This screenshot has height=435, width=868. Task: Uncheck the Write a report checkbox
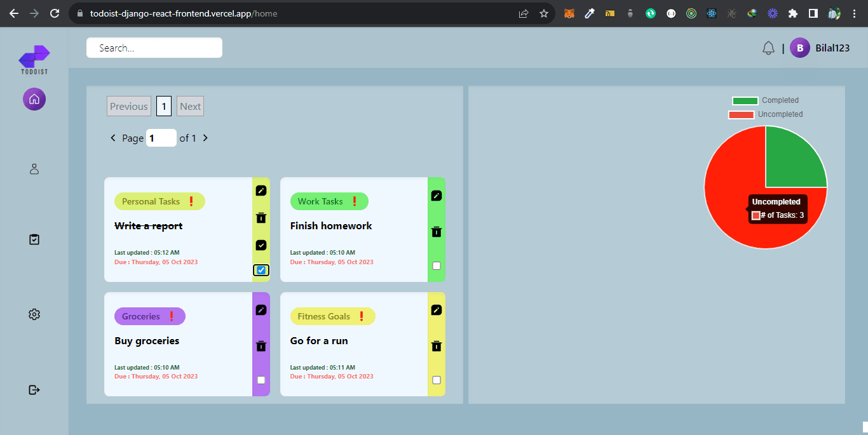261,271
